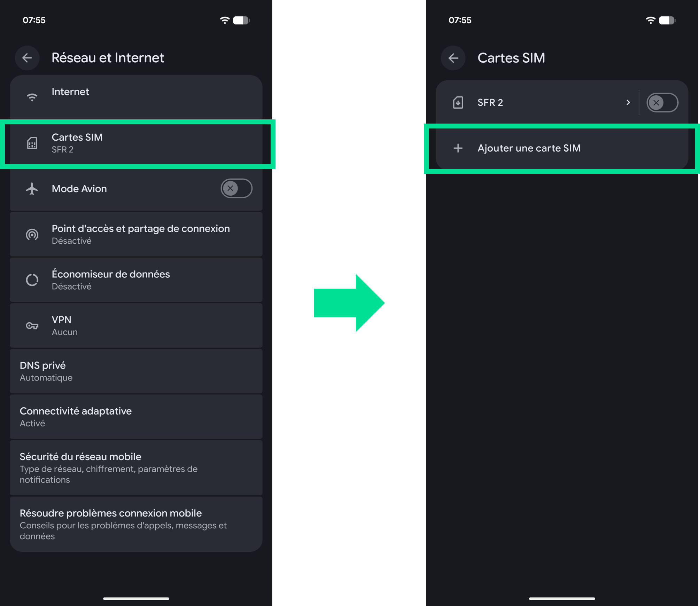Tap the back arrow beside Cartes SIM title
This screenshot has width=700, height=606.
(x=453, y=58)
